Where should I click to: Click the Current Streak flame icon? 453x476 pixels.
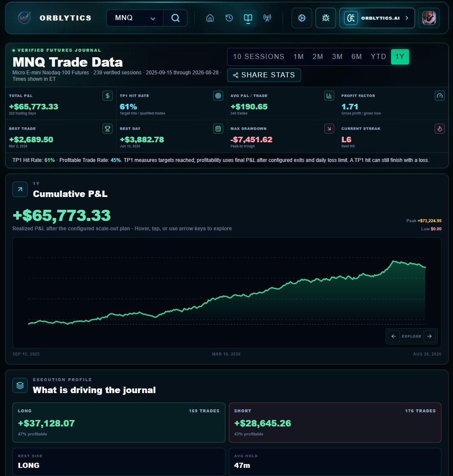(x=440, y=129)
